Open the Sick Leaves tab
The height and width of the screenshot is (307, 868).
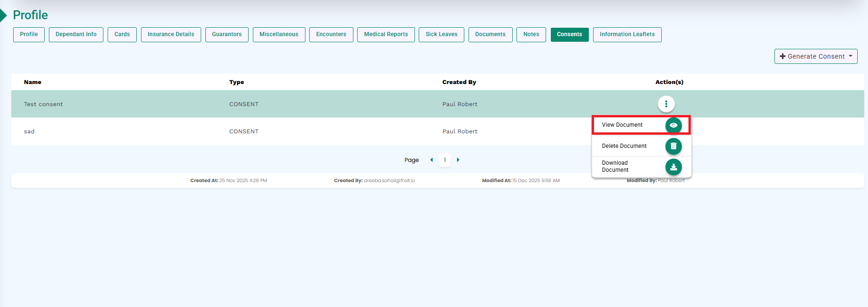(x=441, y=34)
